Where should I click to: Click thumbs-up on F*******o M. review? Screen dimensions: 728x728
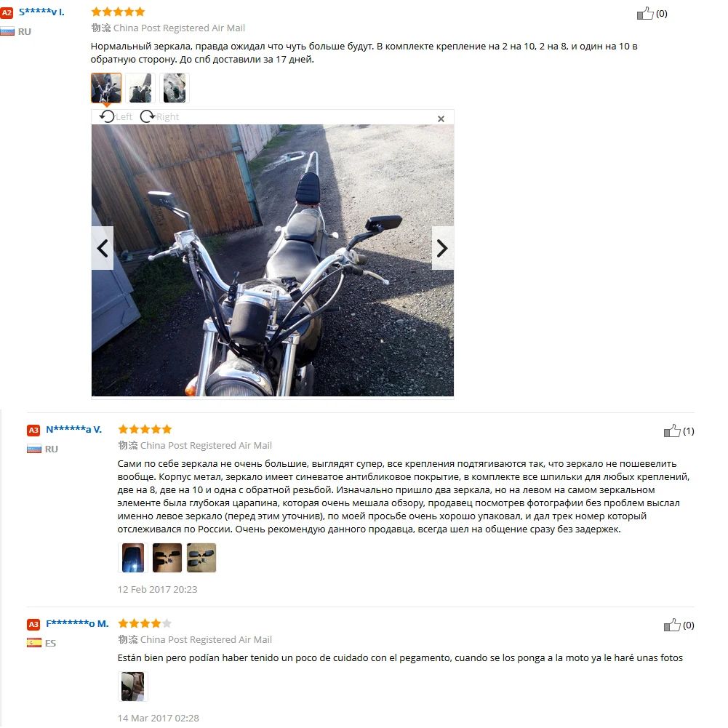tap(672, 625)
